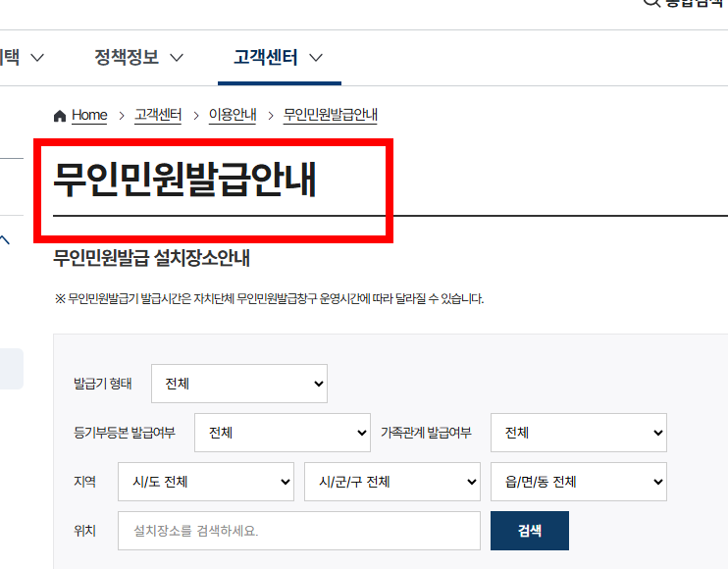Viewport: 728px width, 569px height.
Task: Click the 검색 button
Action: [x=530, y=531]
